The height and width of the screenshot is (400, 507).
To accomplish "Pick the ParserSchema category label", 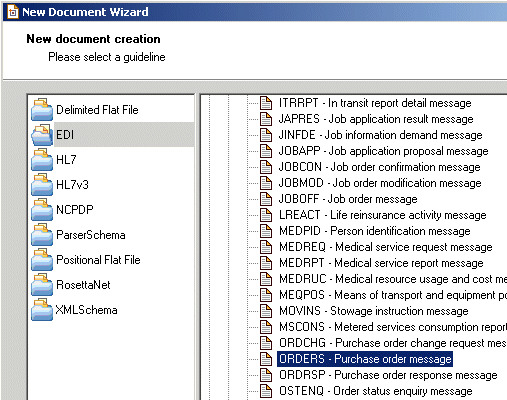I will point(91,235).
